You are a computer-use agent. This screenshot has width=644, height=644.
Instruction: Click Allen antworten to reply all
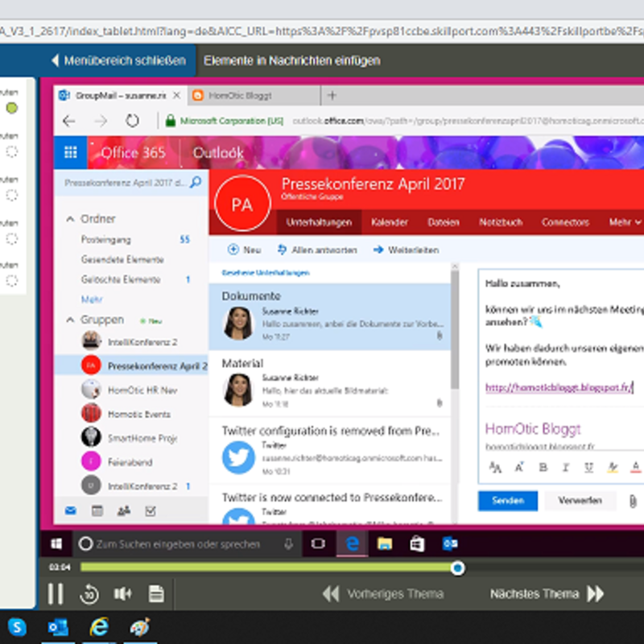[317, 250]
